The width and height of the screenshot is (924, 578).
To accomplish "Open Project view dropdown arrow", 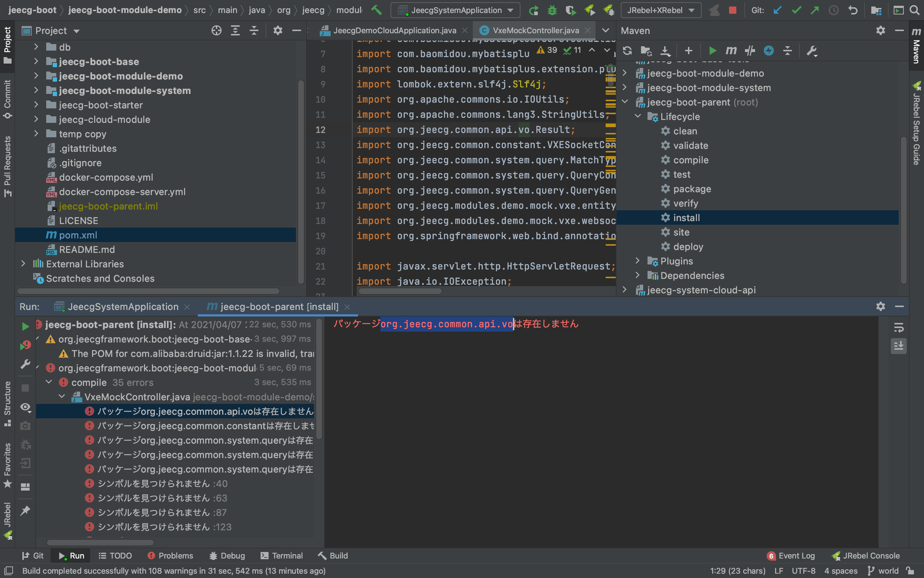I will pos(77,31).
